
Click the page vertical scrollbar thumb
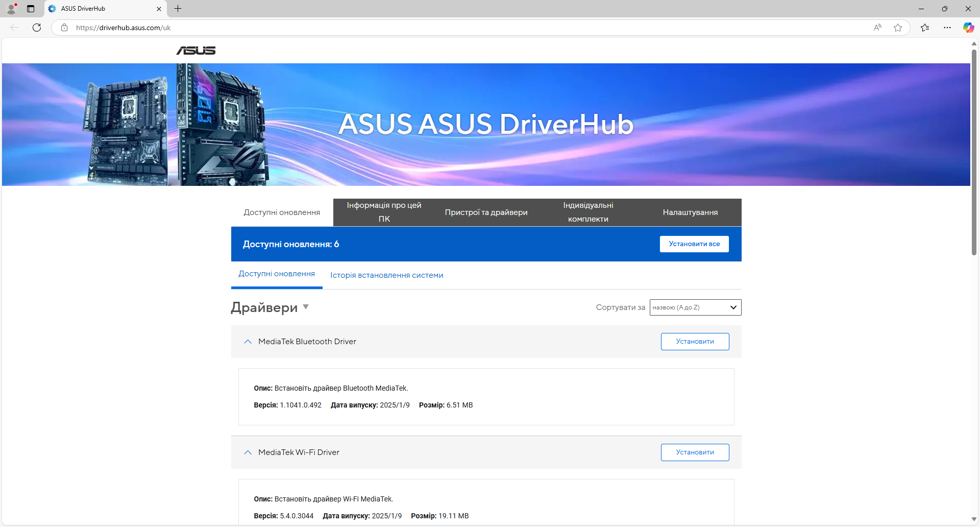click(x=974, y=152)
